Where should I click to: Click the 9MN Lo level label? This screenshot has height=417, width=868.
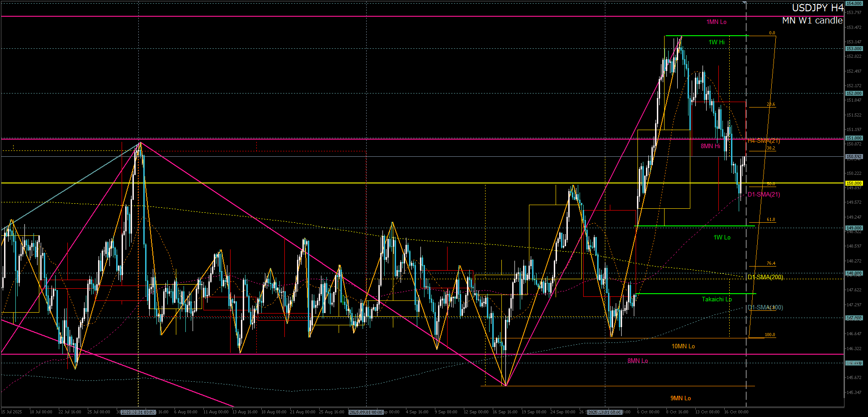680,398
